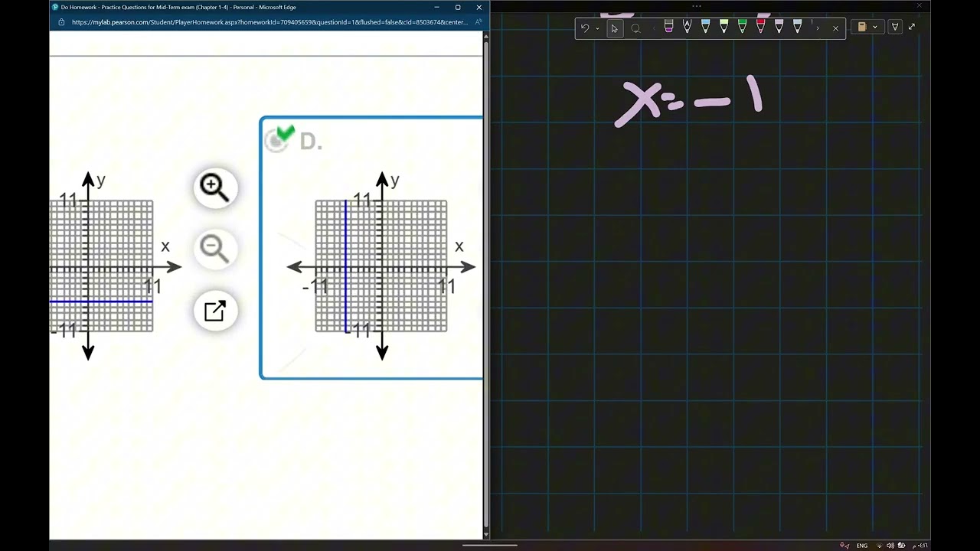980x551 pixels.
Task: View site information lock icon
Action: point(62,22)
